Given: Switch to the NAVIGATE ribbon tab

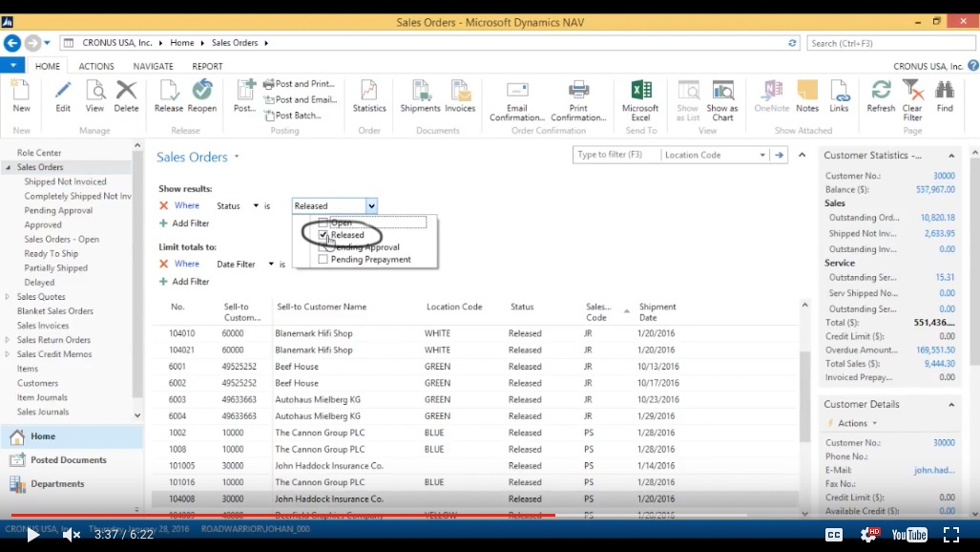Looking at the screenshot, I should click(153, 66).
